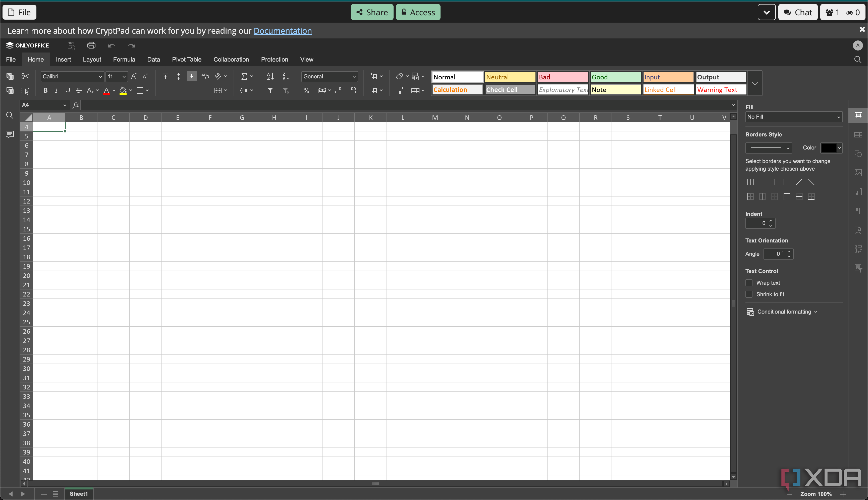
Task: Open the Layout ribbon tab
Action: pos(92,59)
